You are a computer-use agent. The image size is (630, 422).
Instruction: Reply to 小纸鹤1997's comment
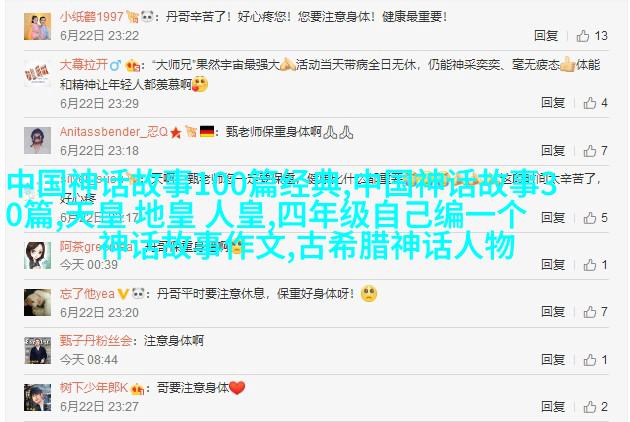pos(546,36)
